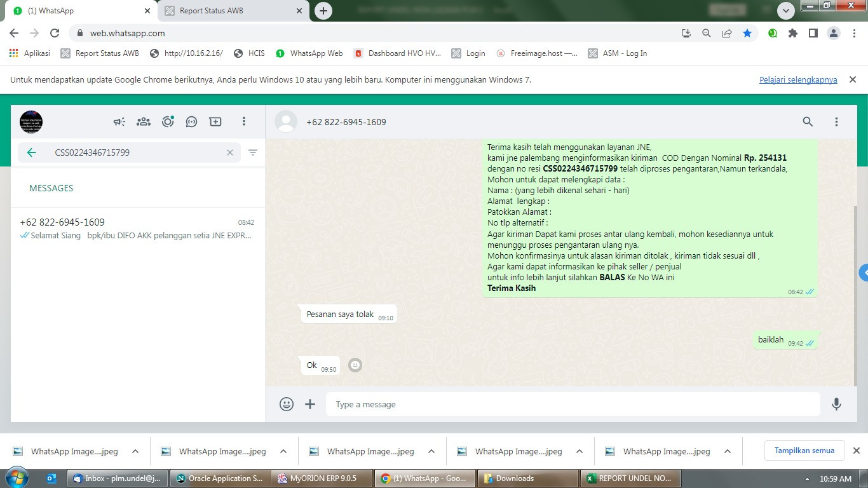Viewport: 868px width, 488px height.
Task: Dismiss the Chrome update notification bar
Action: [853, 79]
